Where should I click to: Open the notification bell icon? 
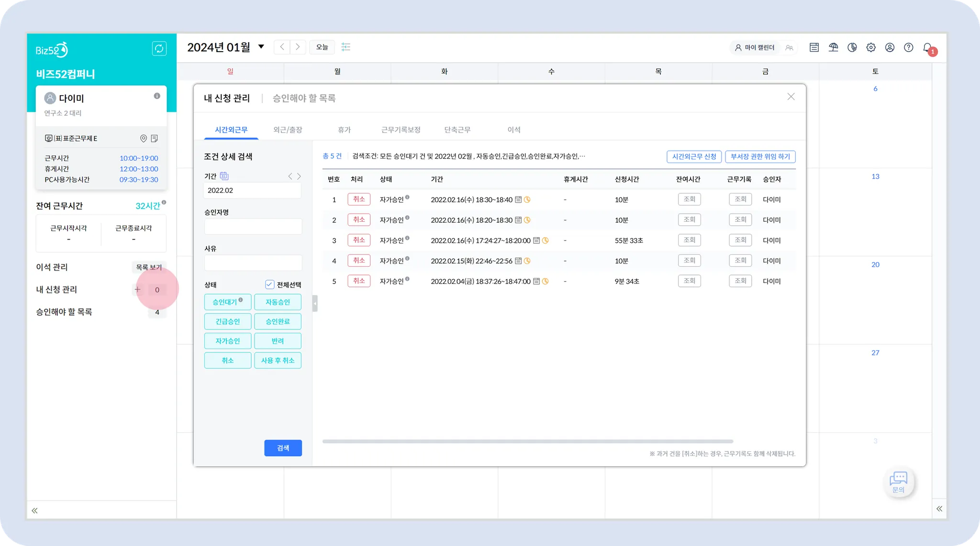click(x=927, y=47)
